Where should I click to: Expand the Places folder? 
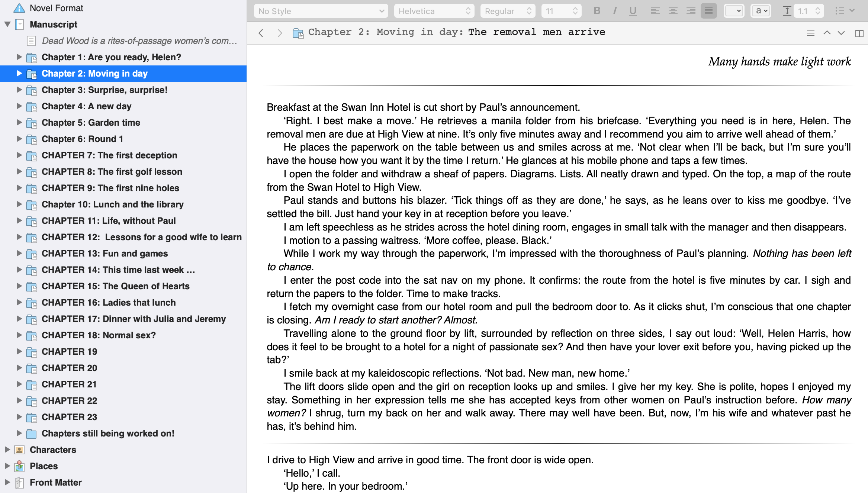click(7, 466)
